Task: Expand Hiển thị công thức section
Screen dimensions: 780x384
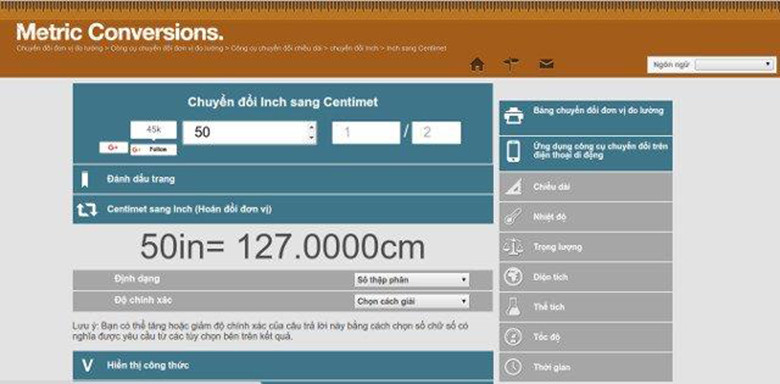Action: pyautogui.click(x=283, y=366)
